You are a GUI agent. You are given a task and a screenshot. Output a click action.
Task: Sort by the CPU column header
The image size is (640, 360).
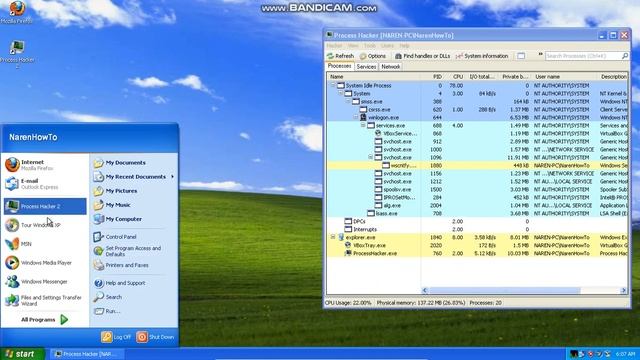pos(455,77)
